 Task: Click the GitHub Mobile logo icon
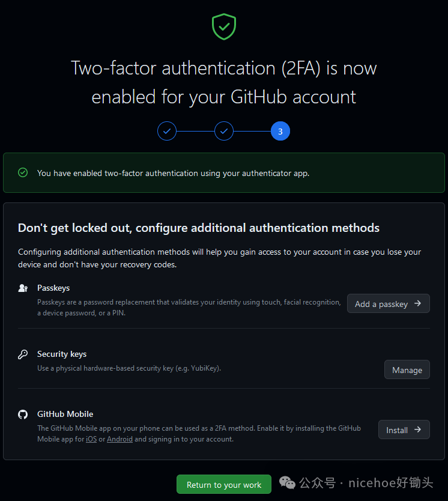23,414
